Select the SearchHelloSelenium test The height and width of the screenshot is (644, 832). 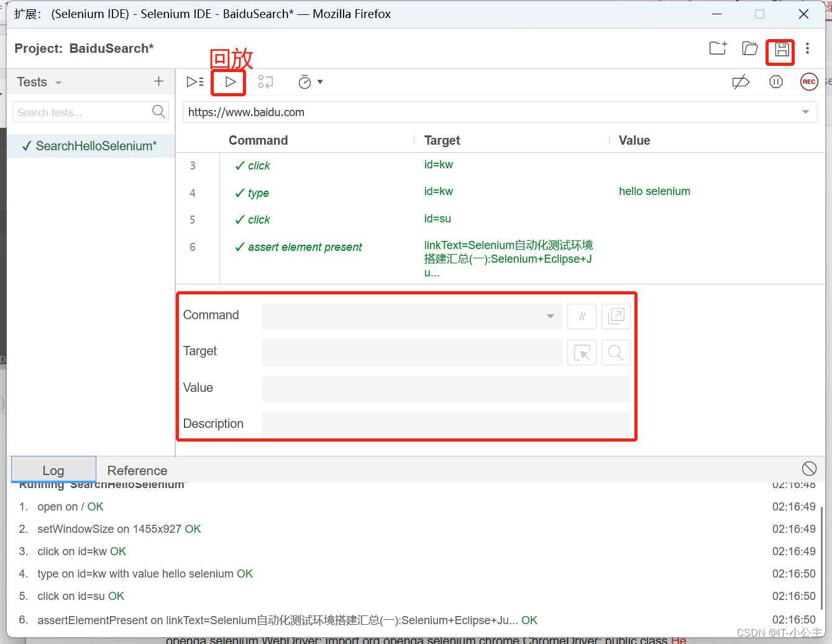point(91,146)
